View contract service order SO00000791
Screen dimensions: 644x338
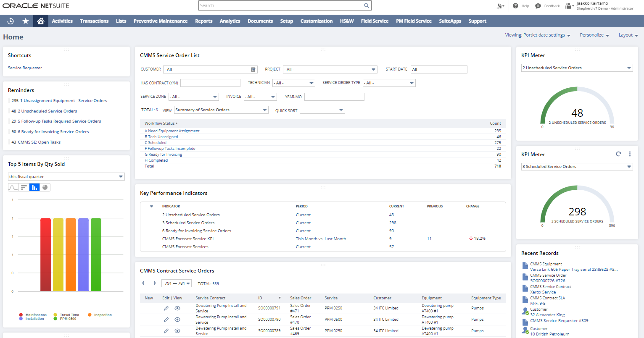177,308
